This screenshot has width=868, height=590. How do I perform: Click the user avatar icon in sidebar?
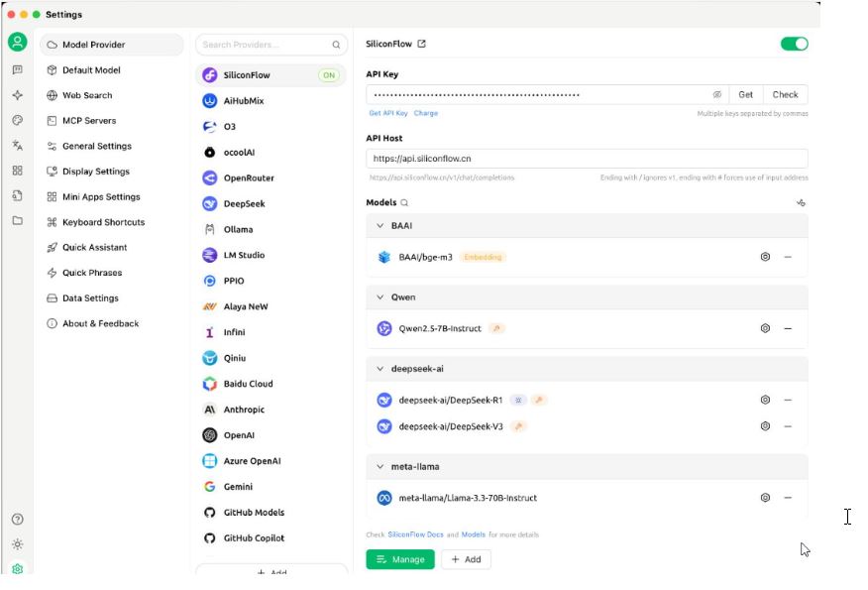tap(17, 42)
